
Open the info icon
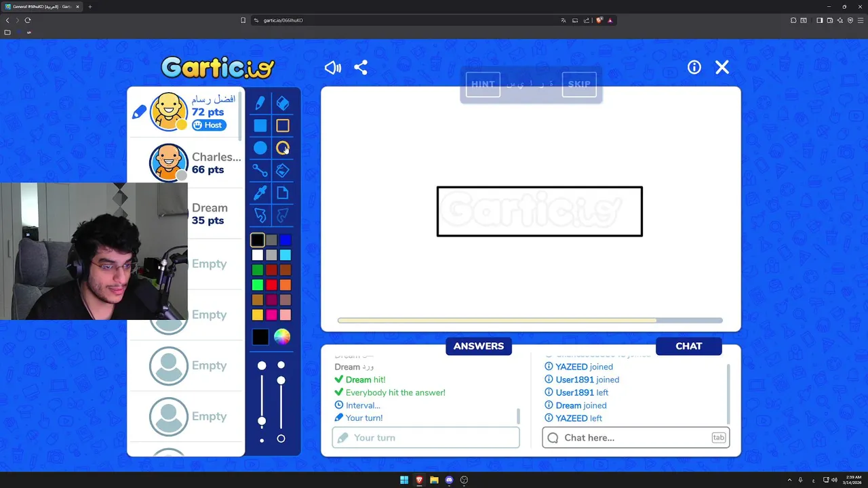pyautogui.click(x=694, y=67)
